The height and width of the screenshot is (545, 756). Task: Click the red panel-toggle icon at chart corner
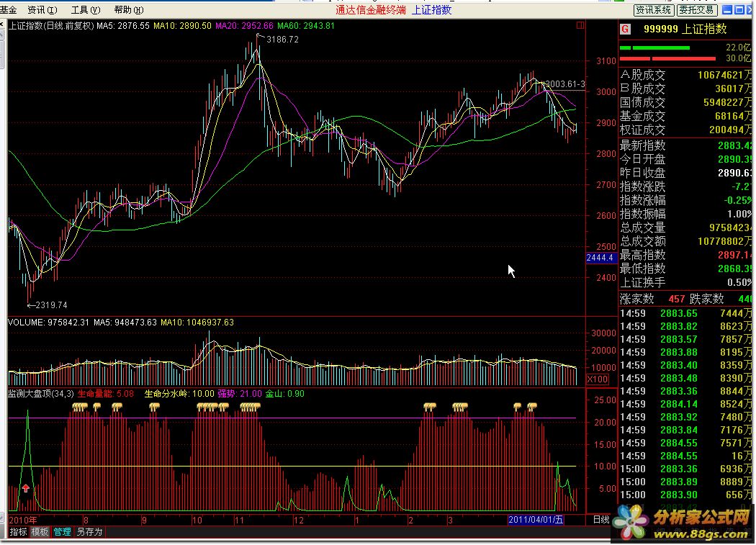[x=580, y=26]
